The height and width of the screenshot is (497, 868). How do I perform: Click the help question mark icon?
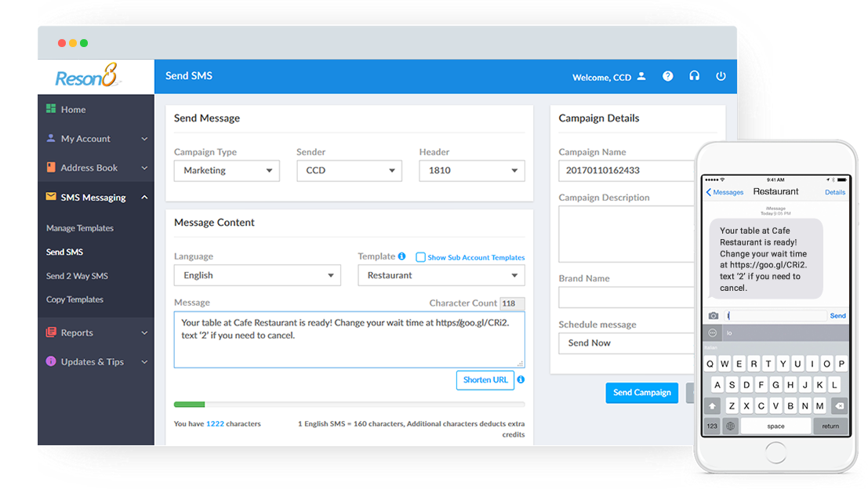(x=667, y=77)
